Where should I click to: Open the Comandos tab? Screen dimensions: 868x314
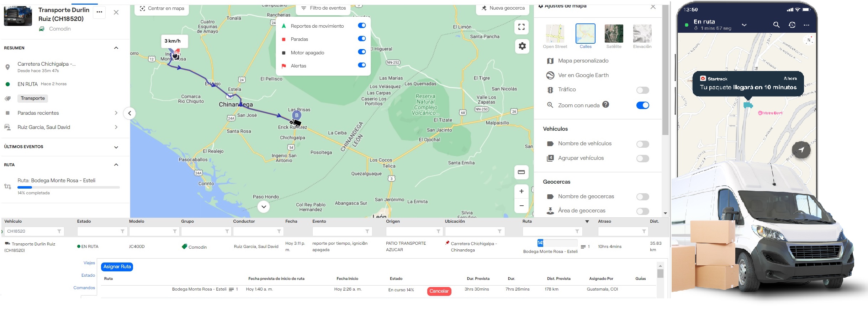pos(84,288)
